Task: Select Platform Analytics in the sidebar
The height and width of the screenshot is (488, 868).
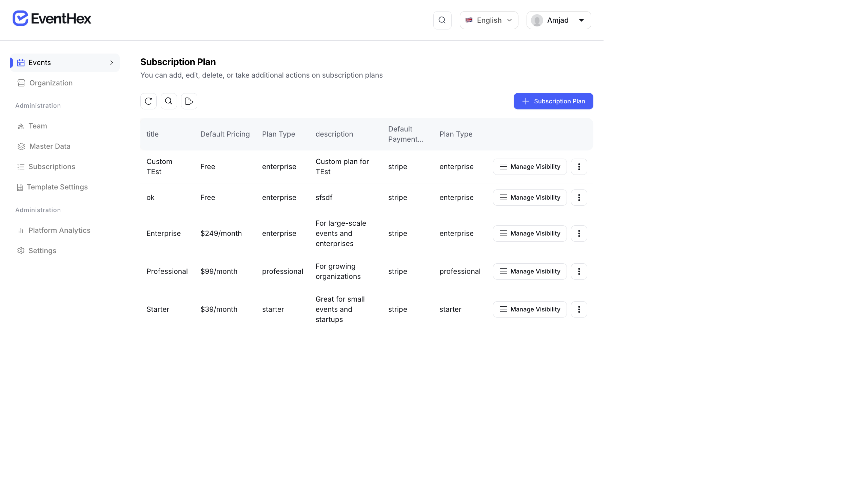Action: (59, 230)
